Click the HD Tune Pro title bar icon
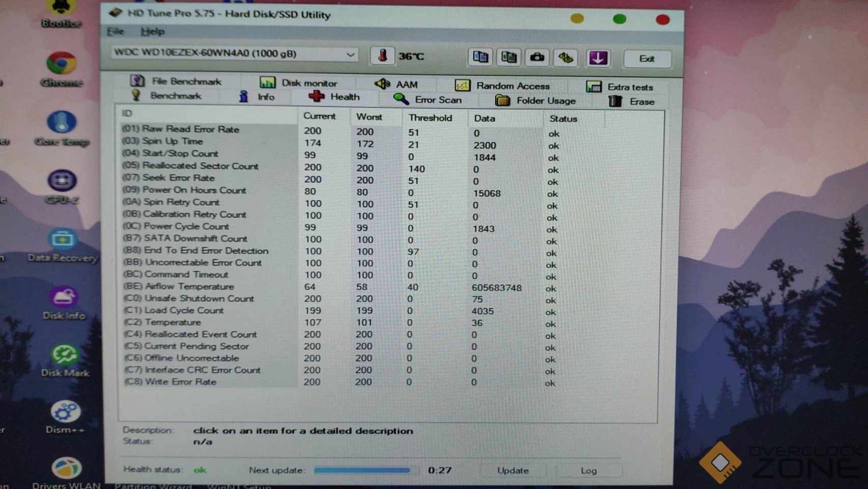The width and height of the screenshot is (868, 489). click(x=116, y=12)
